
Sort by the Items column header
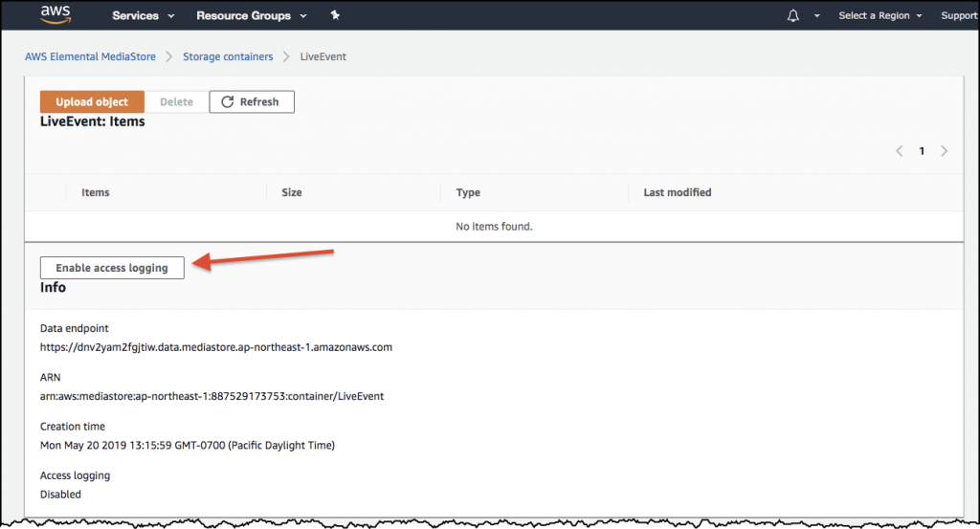click(x=96, y=192)
